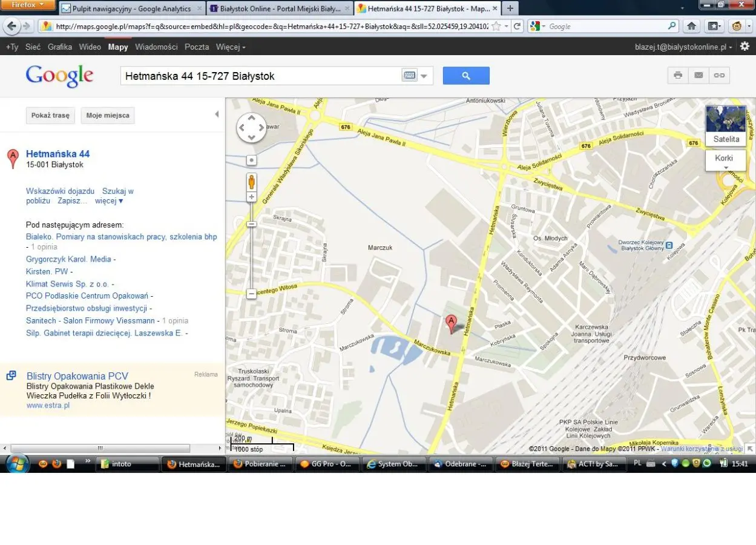Open the Firefox menu button
Image resolution: width=756 pixels, height=545 pixels.
coord(28,5)
